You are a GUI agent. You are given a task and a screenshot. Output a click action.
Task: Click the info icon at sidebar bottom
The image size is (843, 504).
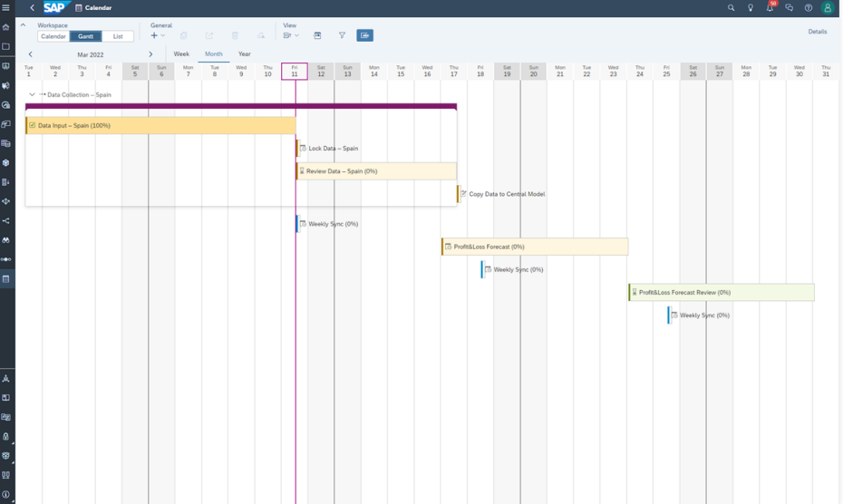[6, 494]
